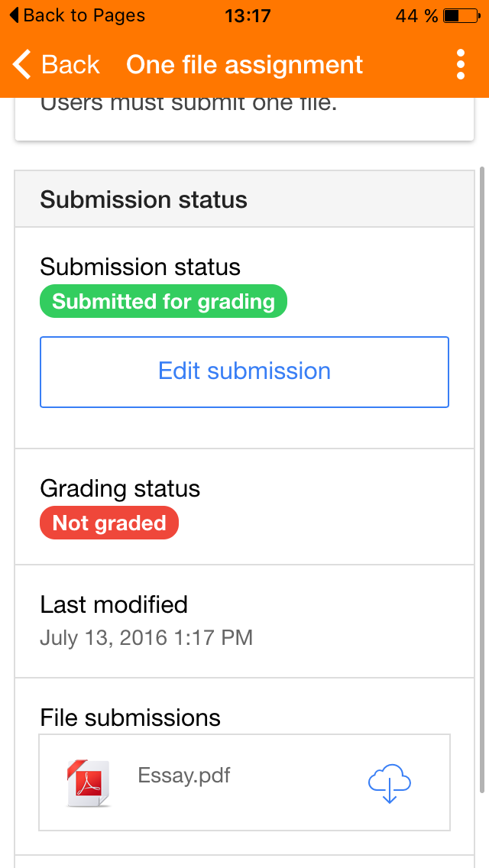
Task: Tap the small back triangle beside 'Back to Pages'
Action: [13, 15]
